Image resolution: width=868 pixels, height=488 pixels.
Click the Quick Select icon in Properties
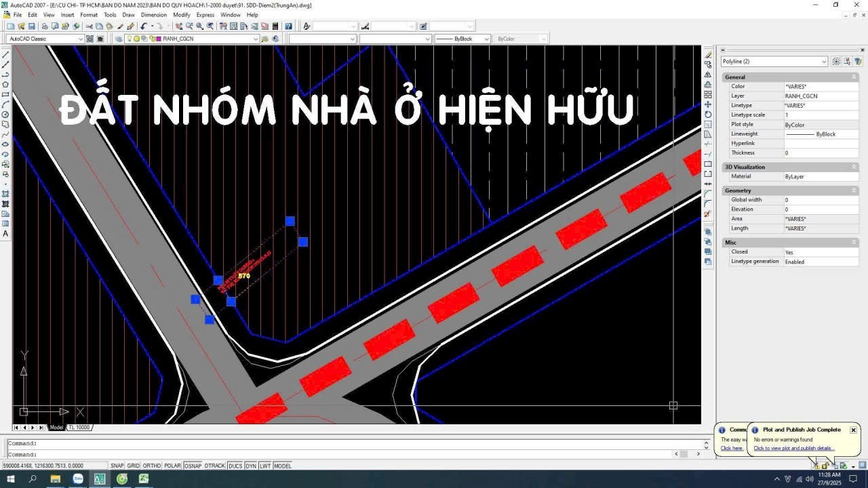858,61
